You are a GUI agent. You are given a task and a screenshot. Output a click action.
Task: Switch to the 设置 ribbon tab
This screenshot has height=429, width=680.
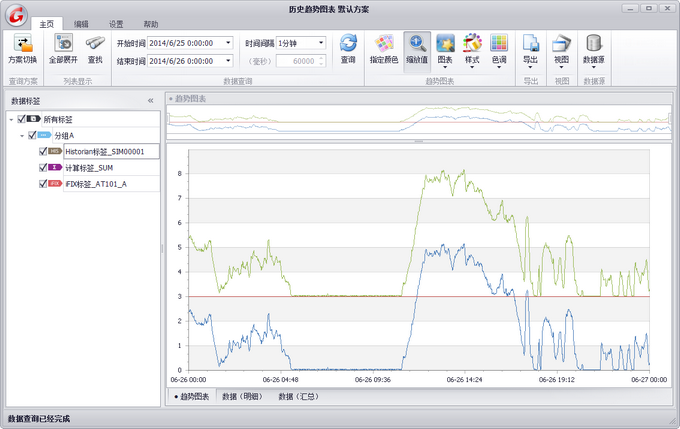(x=116, y=24)
